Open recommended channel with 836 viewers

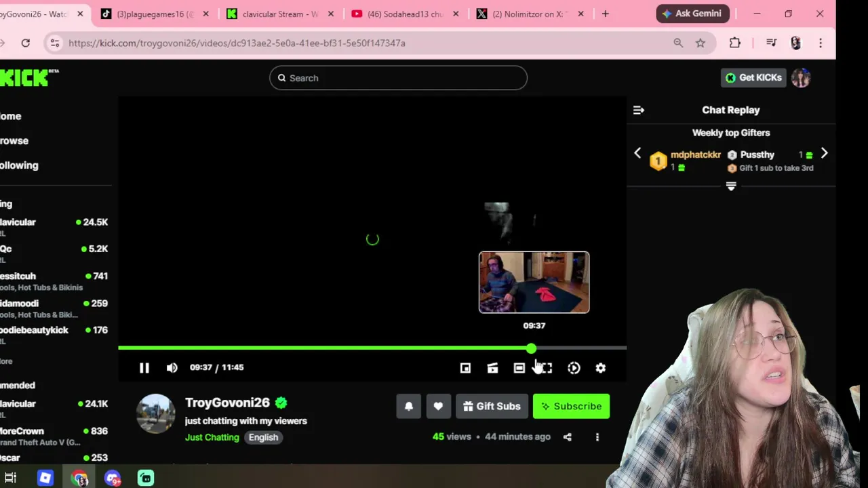tap(56, 435)
